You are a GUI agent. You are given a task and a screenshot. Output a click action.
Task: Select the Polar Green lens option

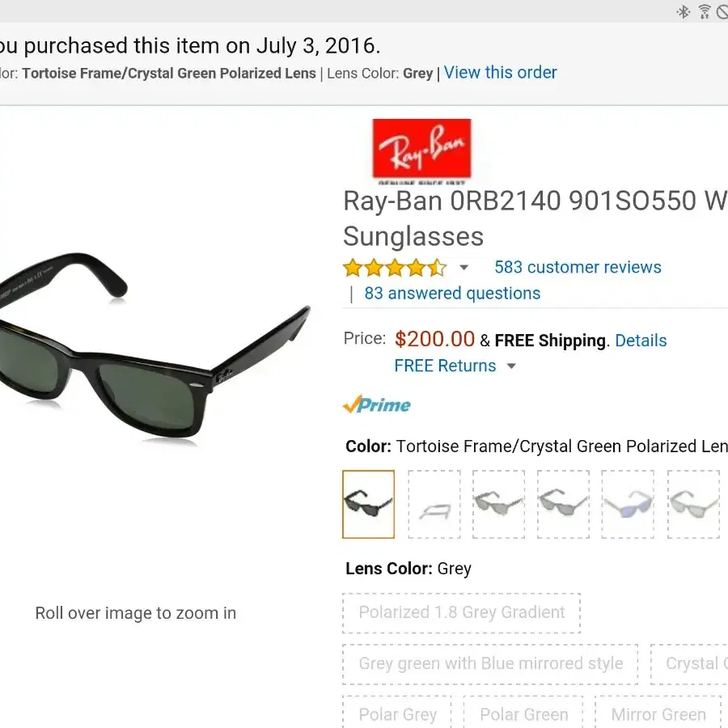point(523,712)
